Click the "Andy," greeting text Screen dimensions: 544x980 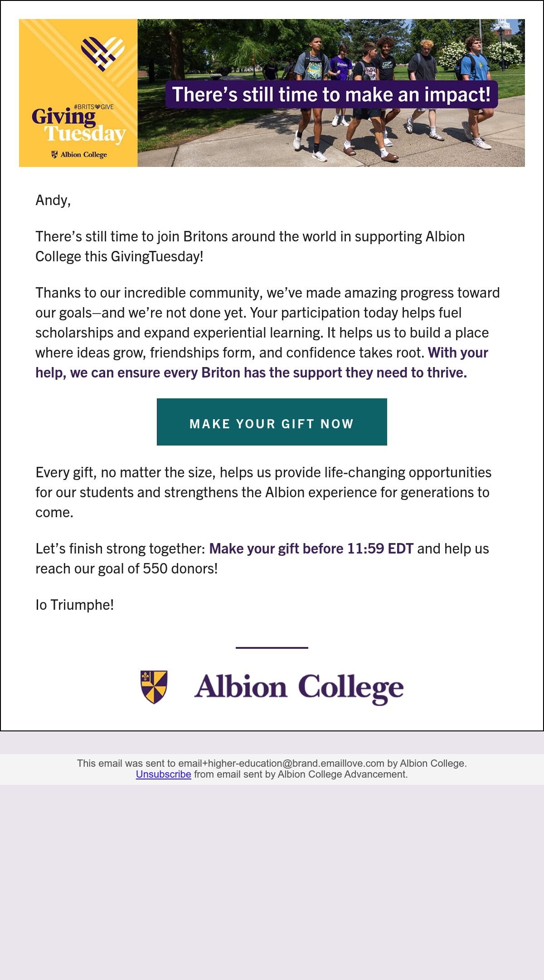click(x=53, y=200)
